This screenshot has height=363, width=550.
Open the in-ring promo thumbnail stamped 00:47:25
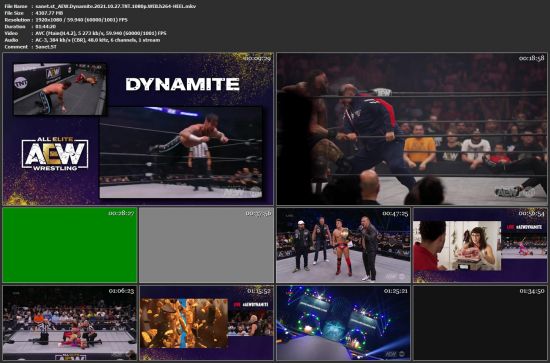pyautogui.click(x=343, y=245)
